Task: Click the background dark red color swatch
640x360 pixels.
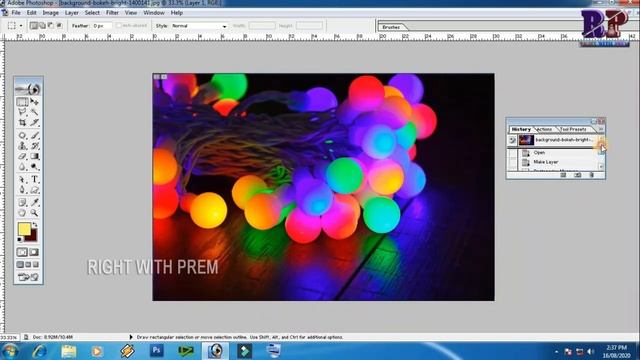Action: pyautogui.click(x=33, y=236)
